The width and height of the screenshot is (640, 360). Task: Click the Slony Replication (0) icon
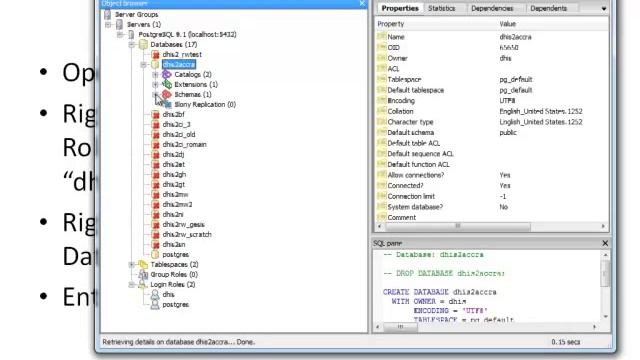[x=167, y=104]
